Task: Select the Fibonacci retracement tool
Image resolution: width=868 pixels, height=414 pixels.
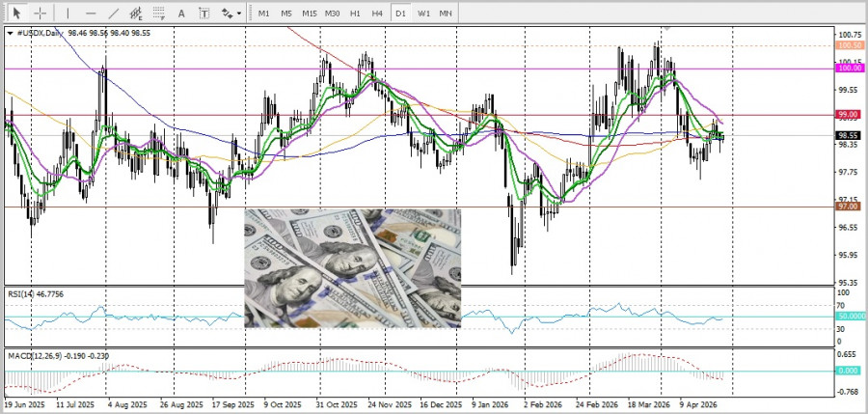Action: (x=159, y=14)
